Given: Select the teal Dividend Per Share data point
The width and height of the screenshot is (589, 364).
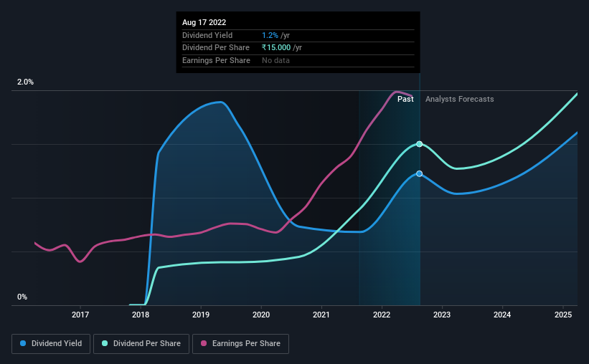Looking at the screenshot, I should click(x=420, y=144).
